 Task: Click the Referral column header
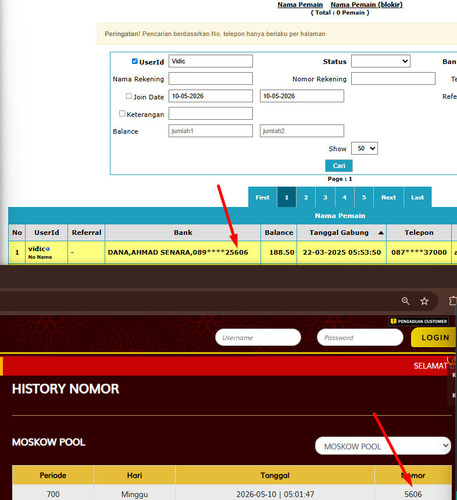(x=86, y=233)
